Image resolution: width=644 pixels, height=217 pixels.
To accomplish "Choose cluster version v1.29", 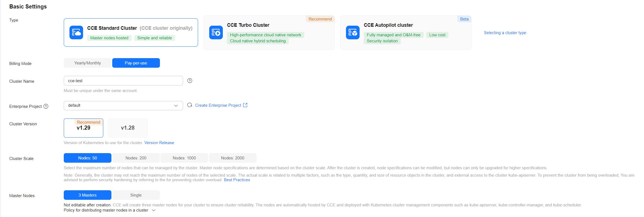I will pos(83,128).
